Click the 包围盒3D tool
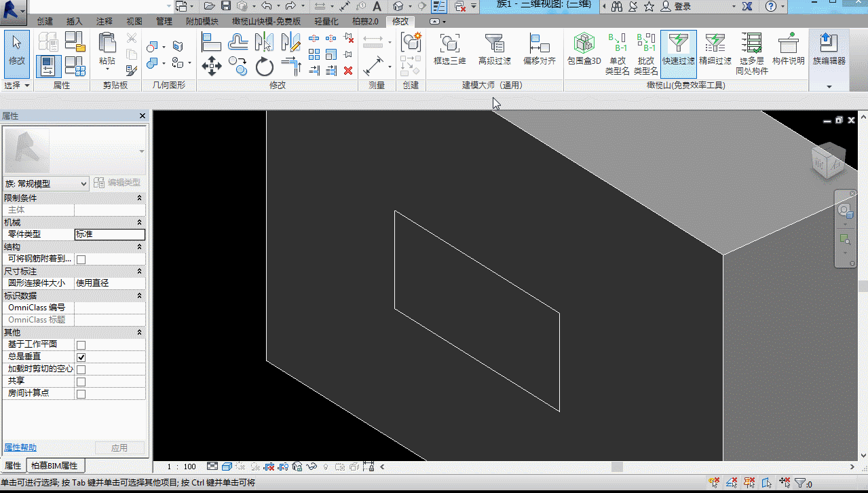 click(x=584, y=49)
